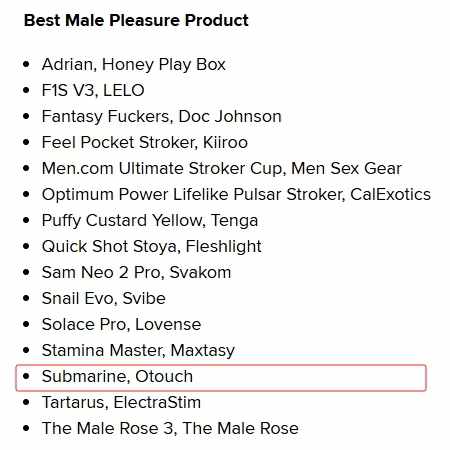
Task: Select the Adrian, Honey Play Box entry
Action: click(134, 65)
